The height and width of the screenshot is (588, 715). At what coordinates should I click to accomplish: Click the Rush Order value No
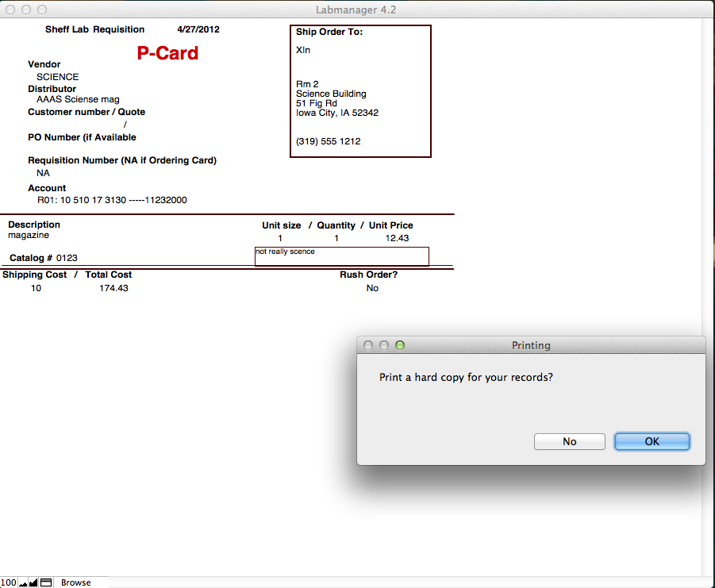372,288
